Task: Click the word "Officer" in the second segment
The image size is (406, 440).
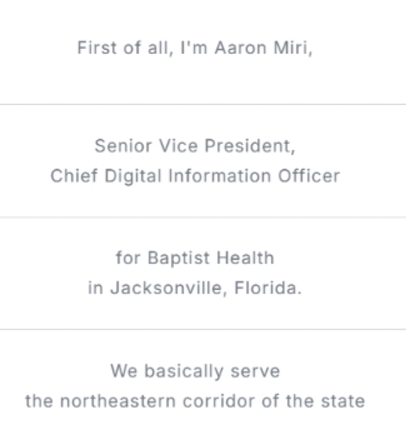Action: [x=309, y=176]
